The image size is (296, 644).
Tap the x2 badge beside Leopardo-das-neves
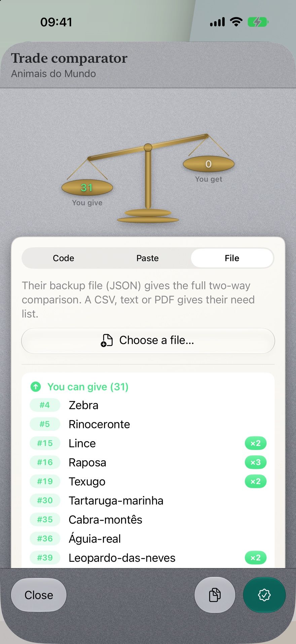pos(256,557)
